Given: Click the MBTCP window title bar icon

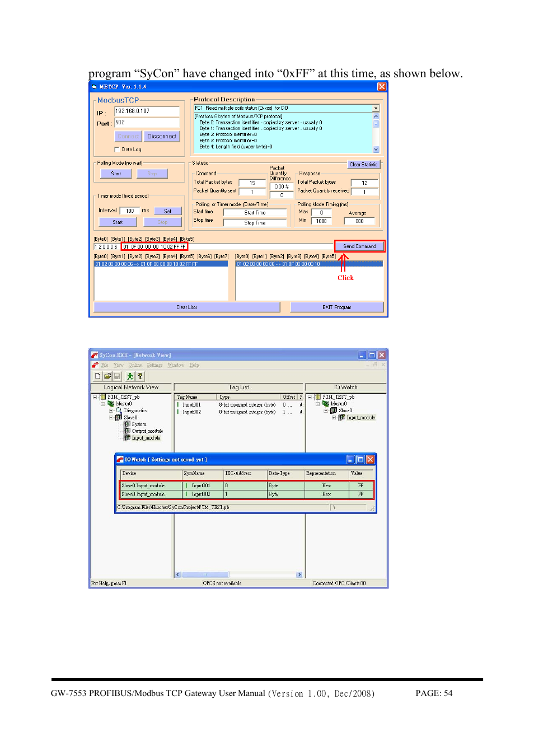Looking at the screenshot, I should pyautogui.click(x=94, y=87).
